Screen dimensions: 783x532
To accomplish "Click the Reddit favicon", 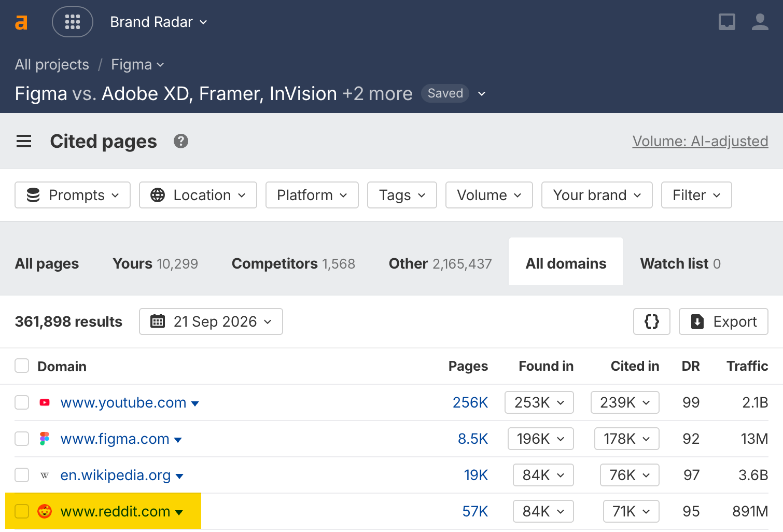I will [x=45, y=511].
